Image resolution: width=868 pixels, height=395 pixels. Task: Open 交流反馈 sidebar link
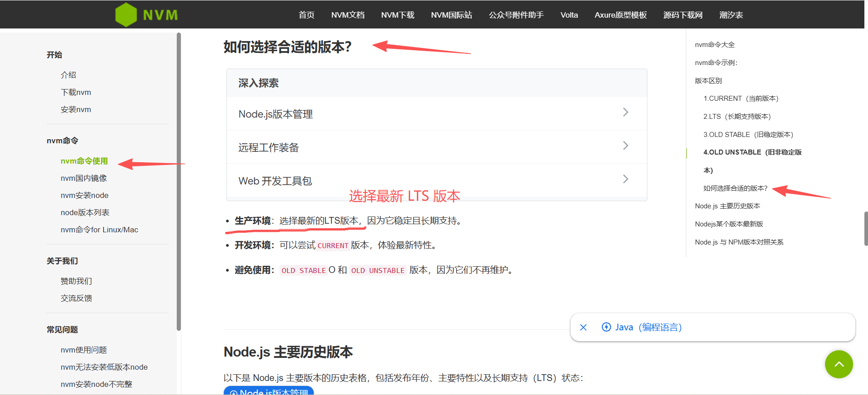click(x=76, y=298)
